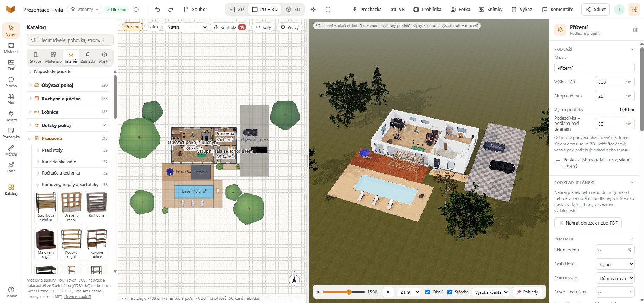Image resolution: width=644 pixels, height=303 pixels.
Task: Open Pomoc help
Action: point(11,292)
